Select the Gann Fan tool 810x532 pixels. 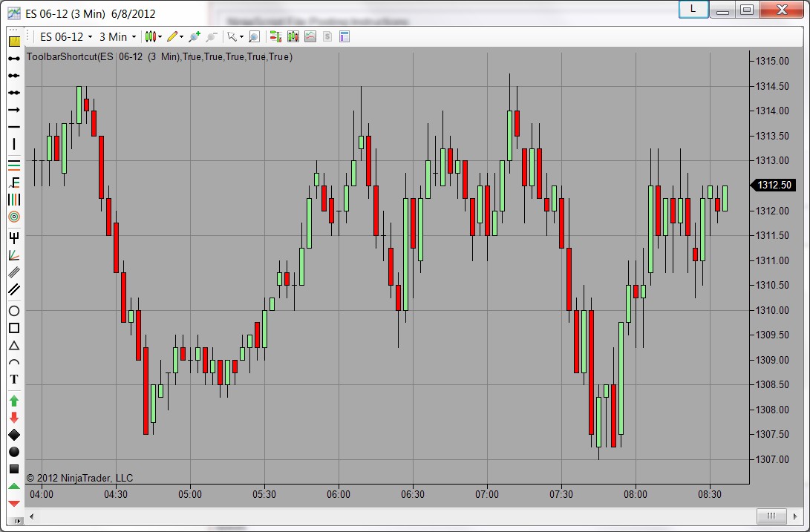point(14,254)
